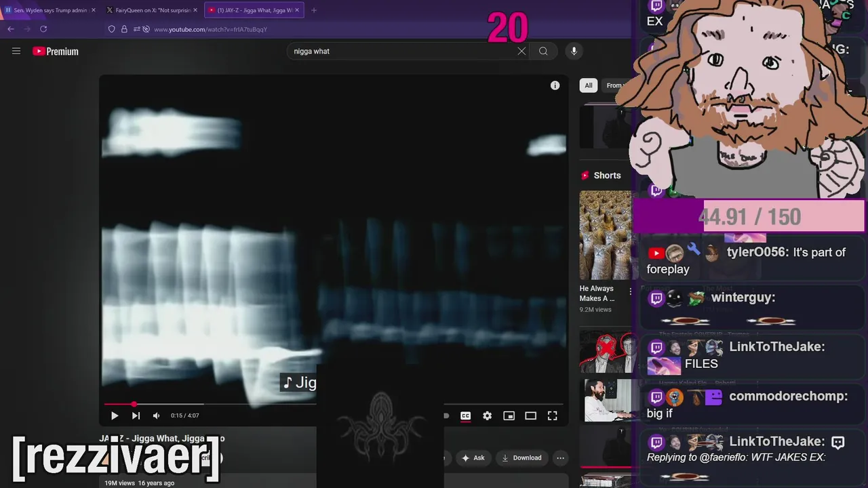Click the 0:15 / 4:07 time display

point(184,415)
